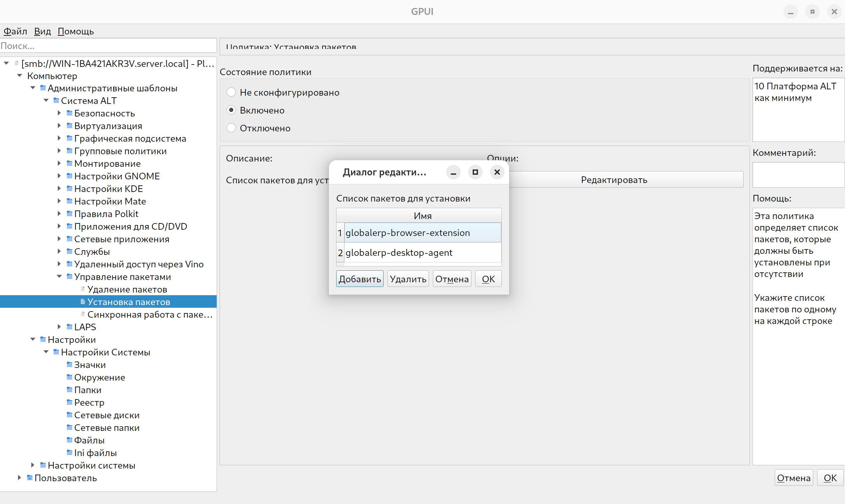Click the Пользователь node icon
The image size is (845, 504).
(x=29, y=478)
